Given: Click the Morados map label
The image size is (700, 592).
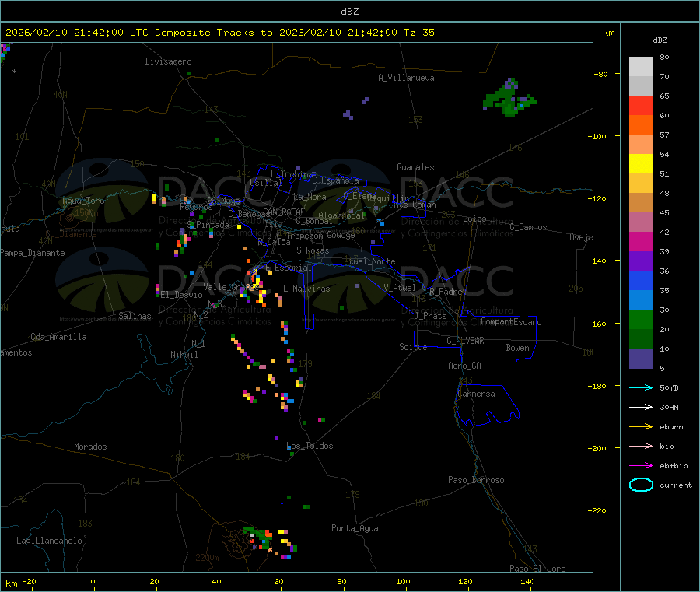Looking at the screenshot, I should click(x=90, y=447).
